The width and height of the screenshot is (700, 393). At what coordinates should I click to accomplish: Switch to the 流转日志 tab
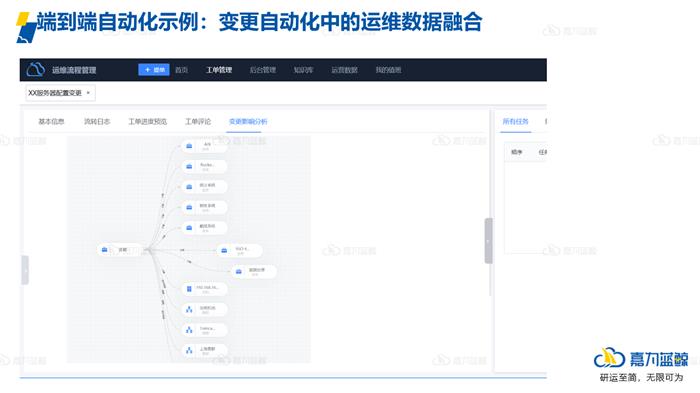(x=97, y=121)
